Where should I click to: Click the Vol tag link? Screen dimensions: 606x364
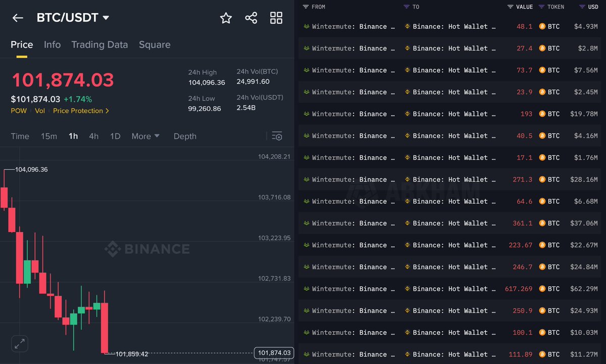tap(39, 111)
